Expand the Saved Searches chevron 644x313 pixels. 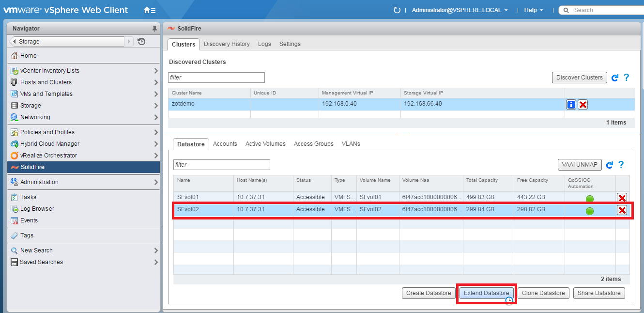(155, 262)
